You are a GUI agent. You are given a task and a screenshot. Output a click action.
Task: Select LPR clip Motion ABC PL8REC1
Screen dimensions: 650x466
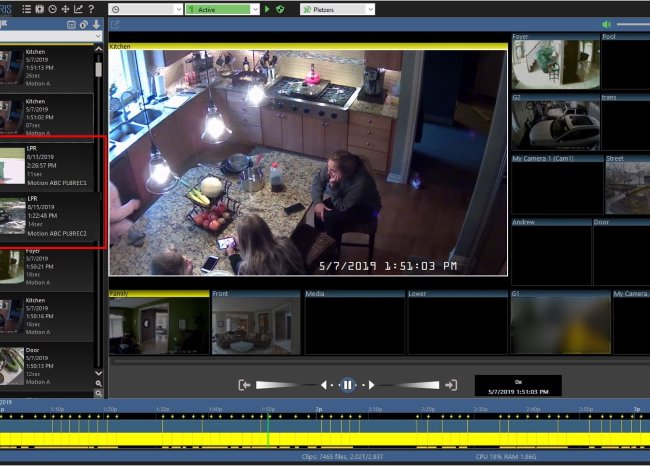[x=50, y=165]
